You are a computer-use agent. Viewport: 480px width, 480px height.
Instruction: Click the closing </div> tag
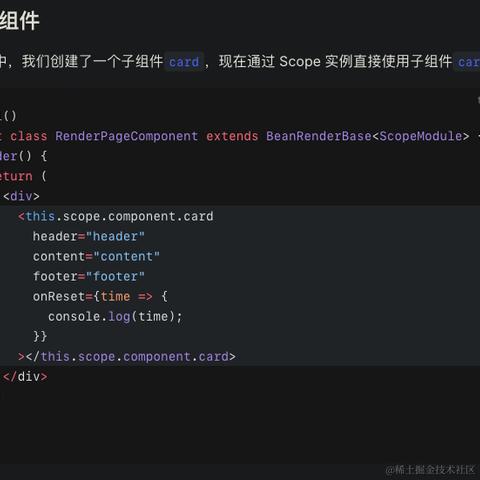point(25,377)
